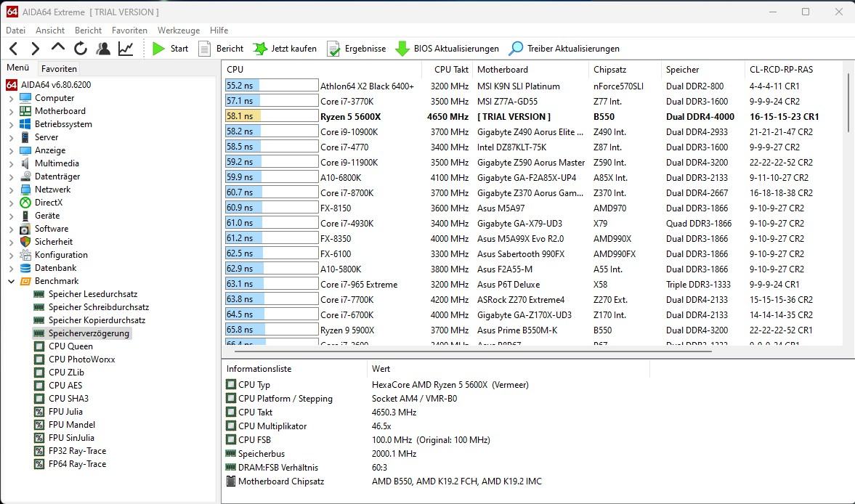Select the 65.8 ns Ryzen 9 5900X bar
This screenshot has width=855, height=504.
coord(272,330)
